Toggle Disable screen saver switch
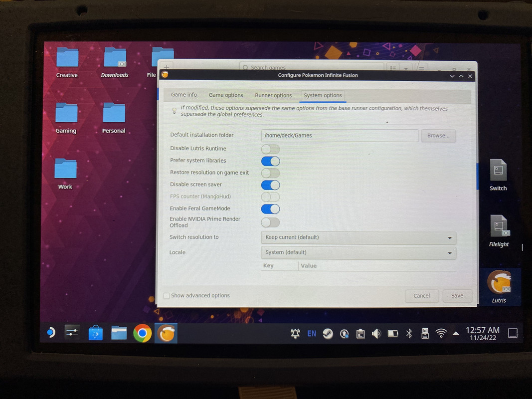 coord(270,185)
